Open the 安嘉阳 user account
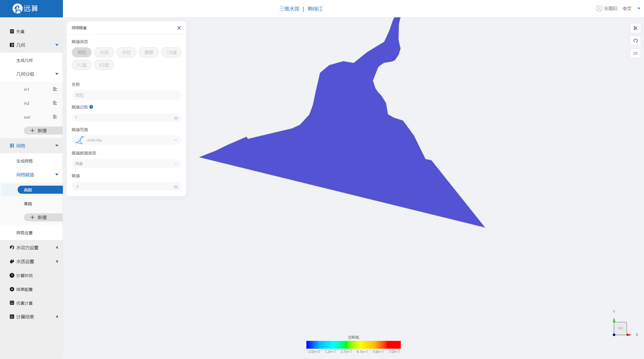Image resolution: width=644 pixels, height=359 pixels. 611,9
